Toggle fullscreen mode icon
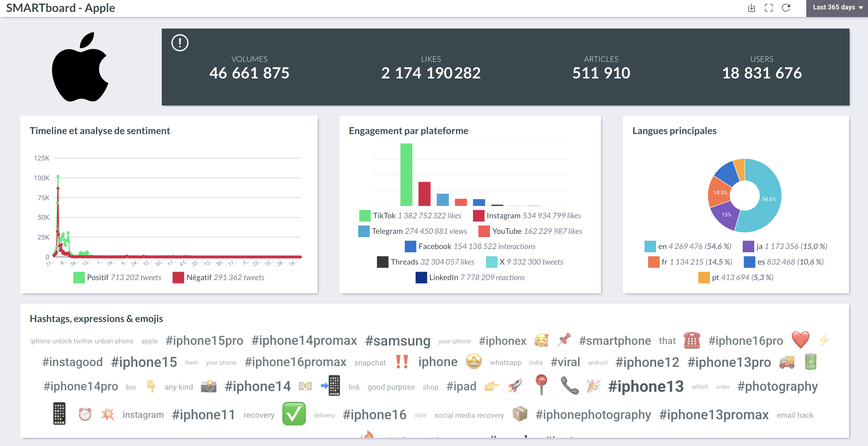The width and height of the screenshot is (868, 446). point(769,8)
